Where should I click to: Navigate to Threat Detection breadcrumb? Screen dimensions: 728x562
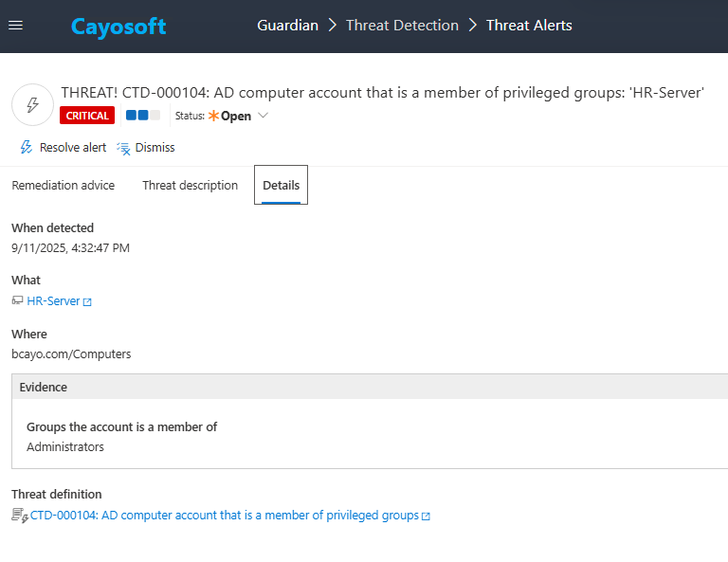click(x=402, y=26)
